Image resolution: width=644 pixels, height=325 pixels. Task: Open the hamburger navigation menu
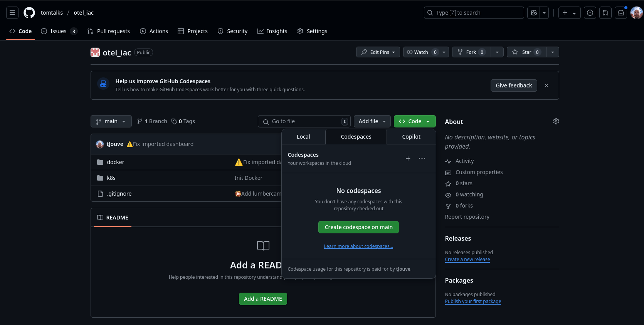click(x=12, y=13)
